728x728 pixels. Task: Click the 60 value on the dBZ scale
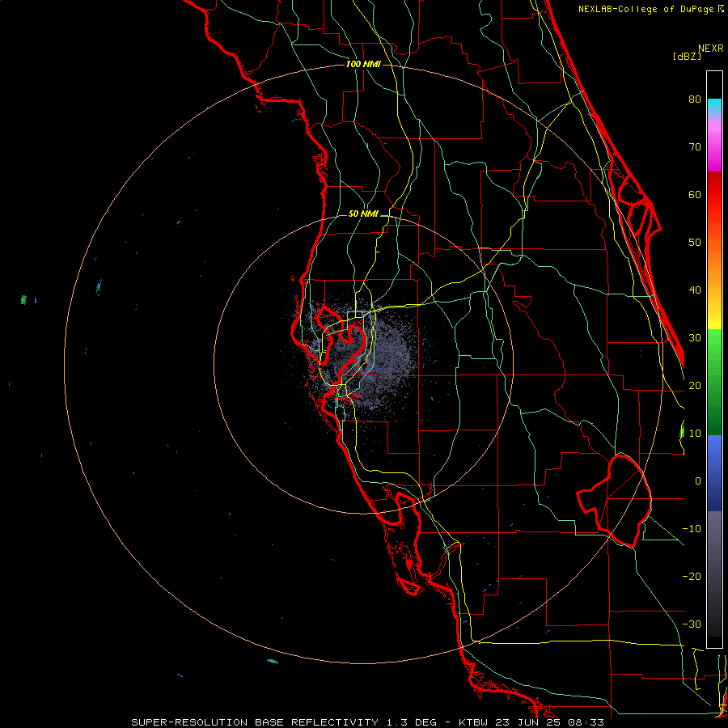[x=695, y=195]
